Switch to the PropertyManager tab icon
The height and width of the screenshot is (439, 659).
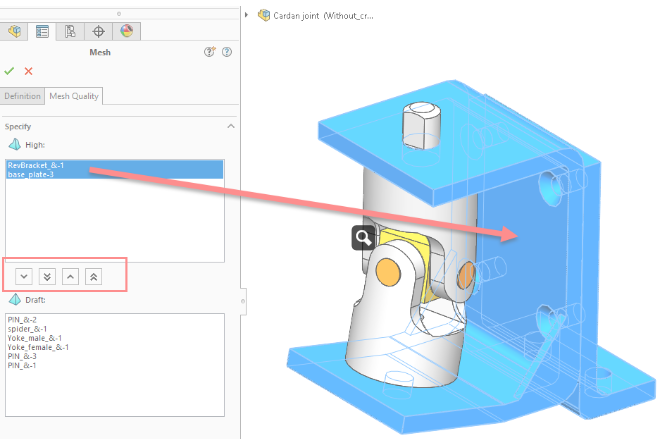pyautogui.click(x=43, y=31)
